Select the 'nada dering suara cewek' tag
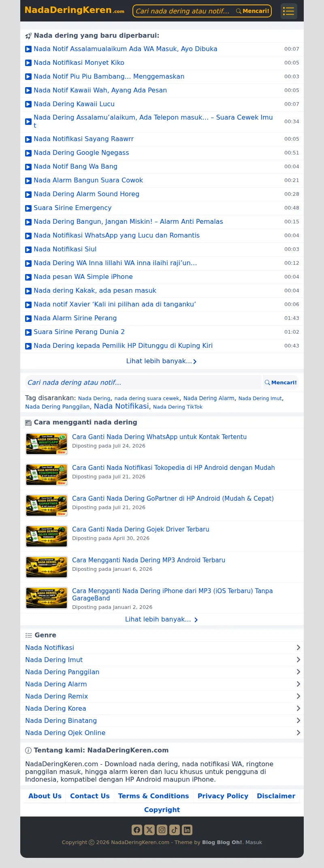Image resolution: width=324 pixels, height=868 pixels. 147,399
